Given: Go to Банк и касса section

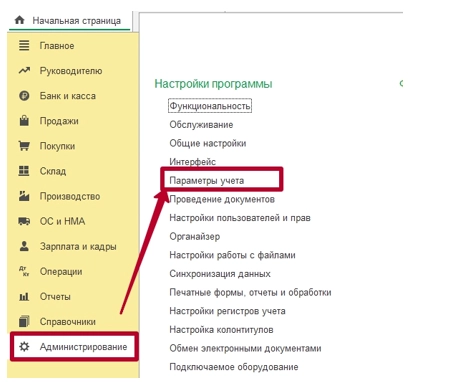Looking at the screenshot, I should pyautogui.click(x=68, y=96).
